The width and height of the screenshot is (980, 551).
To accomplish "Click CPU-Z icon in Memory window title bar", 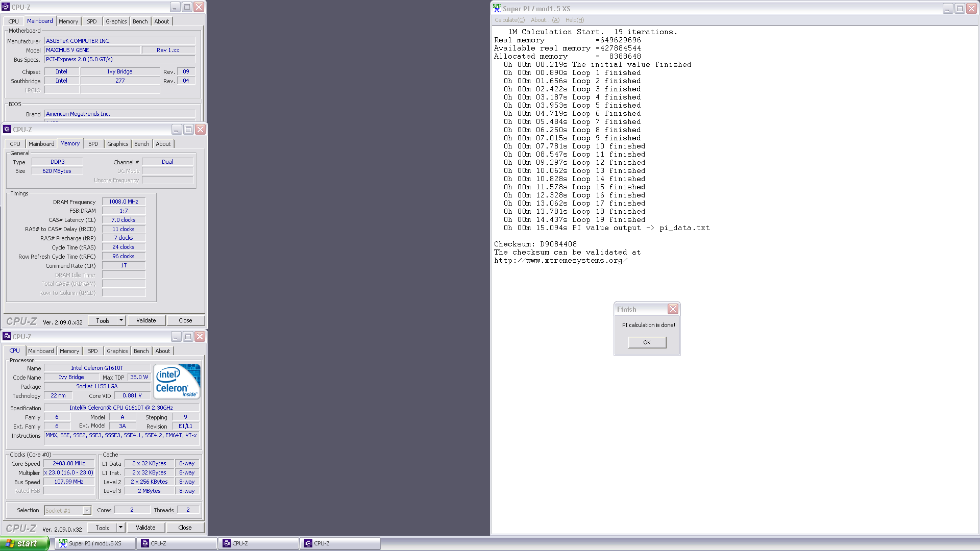I will (7, 129).
